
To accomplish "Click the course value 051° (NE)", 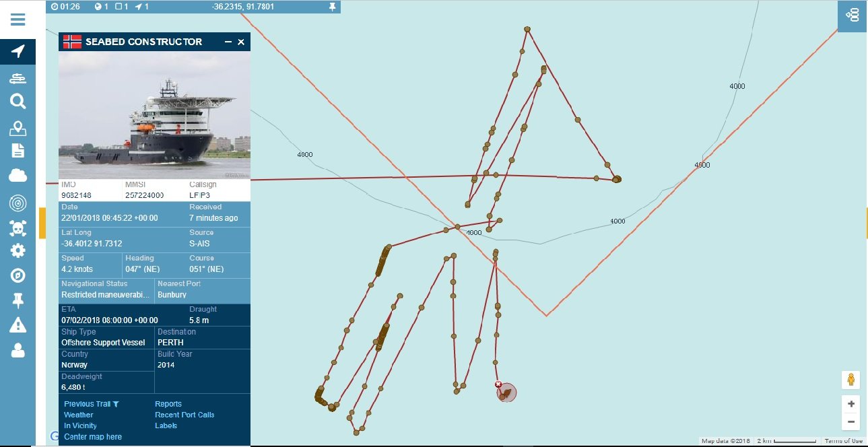I will pyautogui.click(x=207, y=269).
